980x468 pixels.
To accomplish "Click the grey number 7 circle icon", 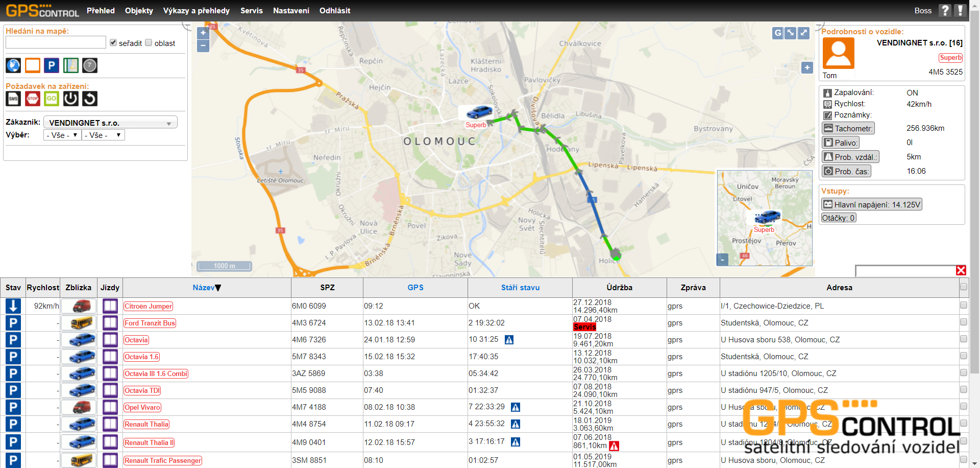I will (x=90, y=65).
